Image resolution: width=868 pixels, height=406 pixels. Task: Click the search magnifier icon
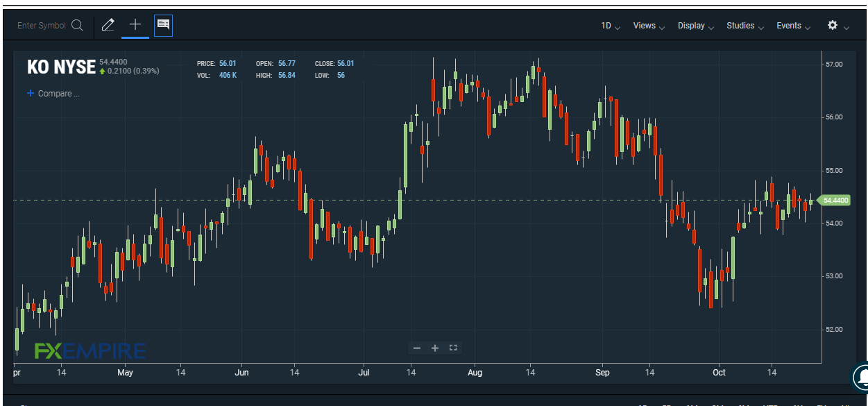tap(77, 26)
